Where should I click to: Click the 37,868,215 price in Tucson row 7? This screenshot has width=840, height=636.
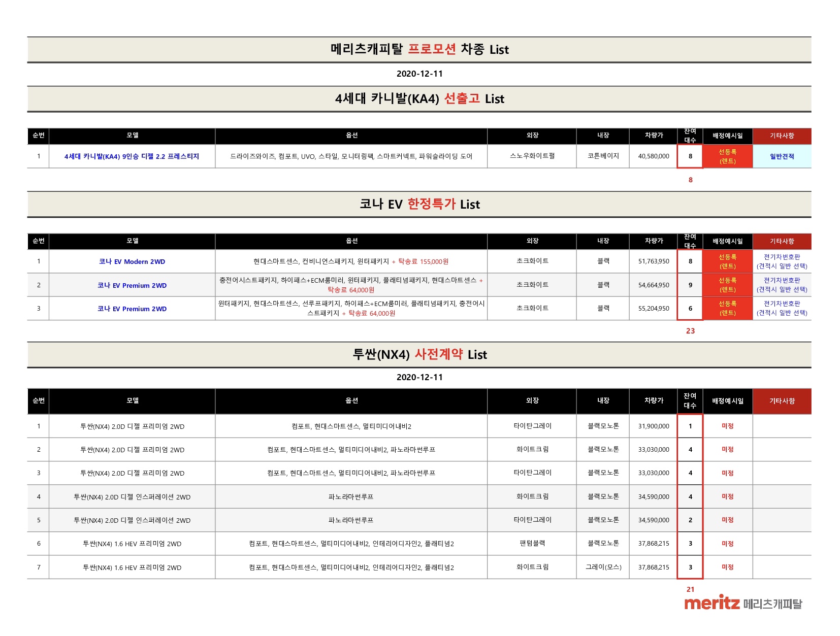[x=653, y=567]
